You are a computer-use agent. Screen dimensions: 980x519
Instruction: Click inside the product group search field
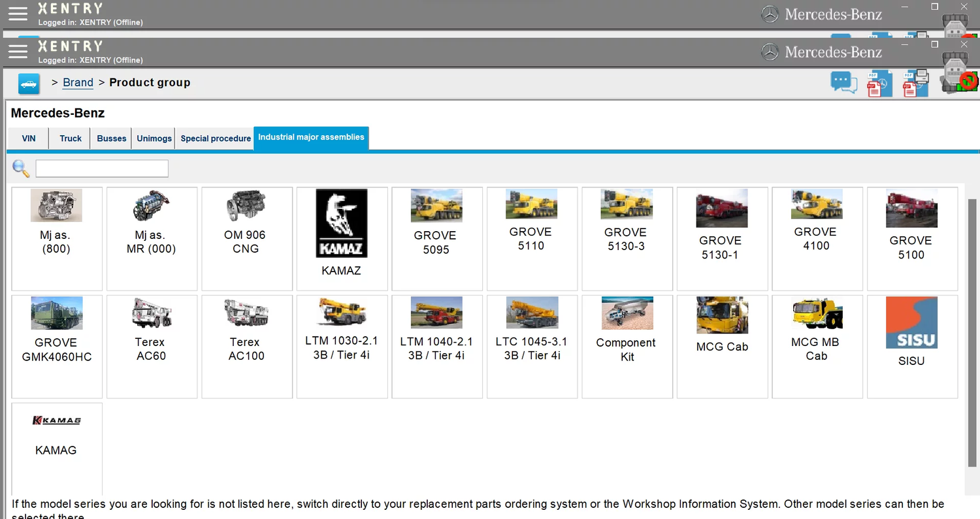tap(102, 168)
